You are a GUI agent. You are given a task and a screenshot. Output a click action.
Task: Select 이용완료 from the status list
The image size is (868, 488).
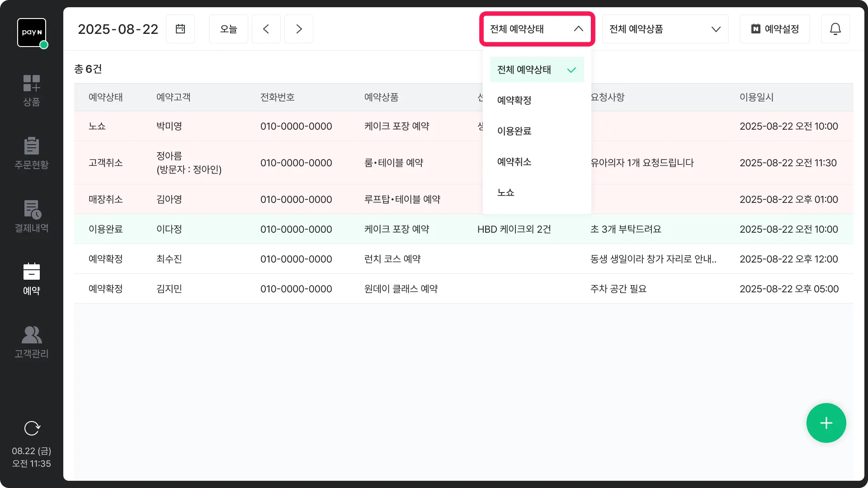coord(514,131)
